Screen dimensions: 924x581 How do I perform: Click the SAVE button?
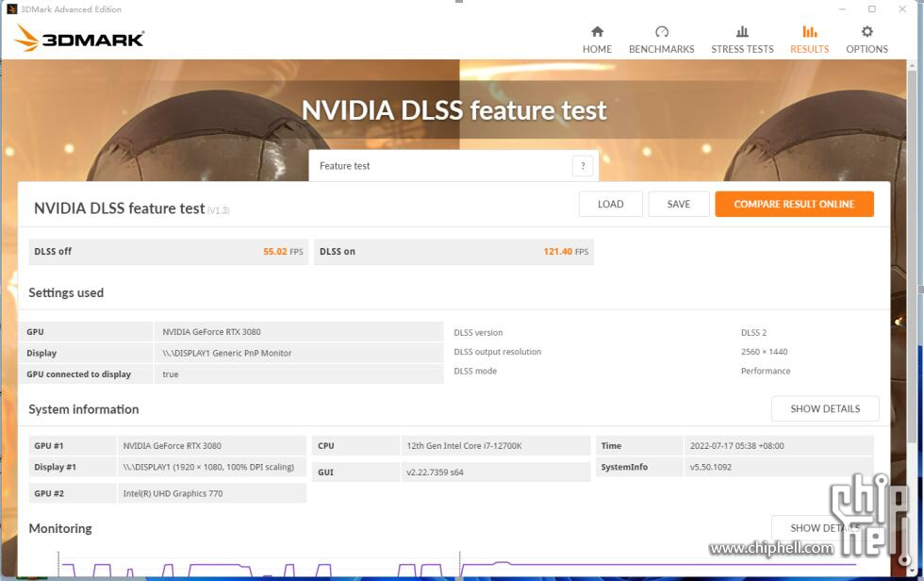(679, 204)
